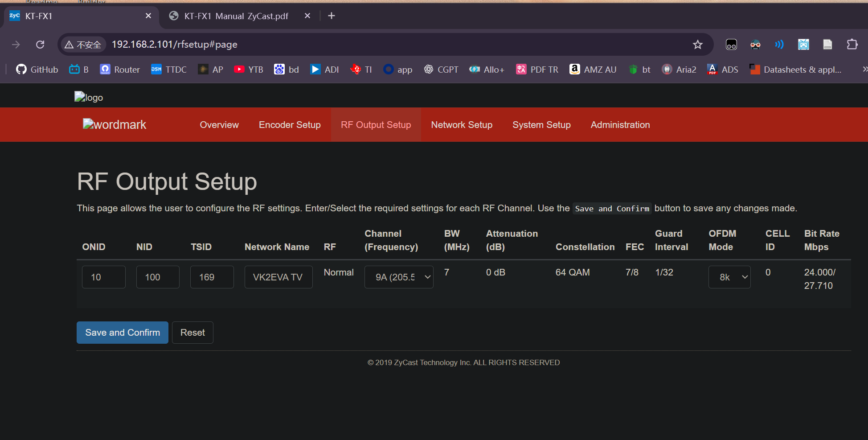The height and width of the screenshot is (440, 868).
Task: Open the Router bookmark
Action: pyautogui.click(x=120, y=70)
